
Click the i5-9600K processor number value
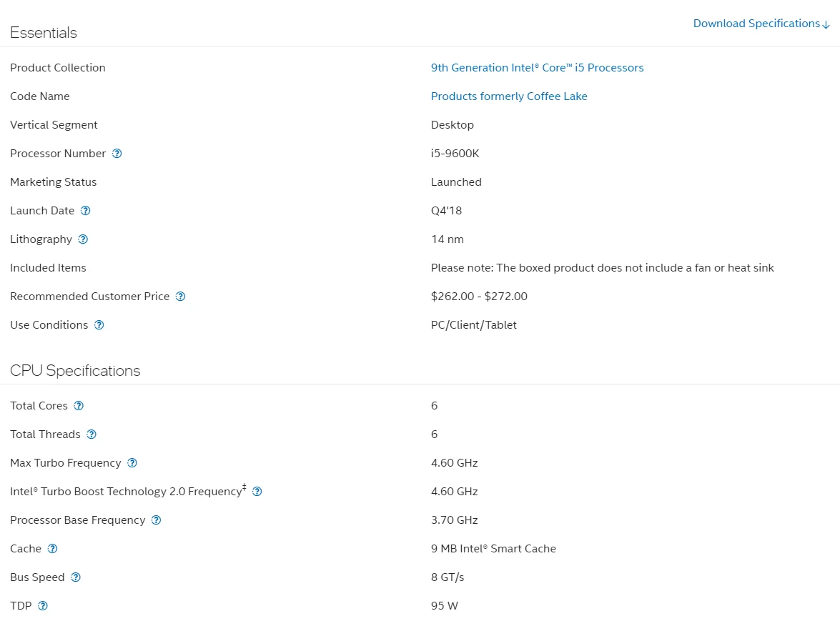[455, 154]
